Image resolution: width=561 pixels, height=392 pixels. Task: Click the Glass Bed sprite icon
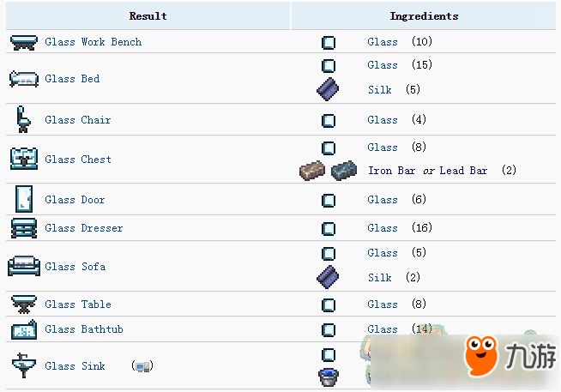coord(24,79)
